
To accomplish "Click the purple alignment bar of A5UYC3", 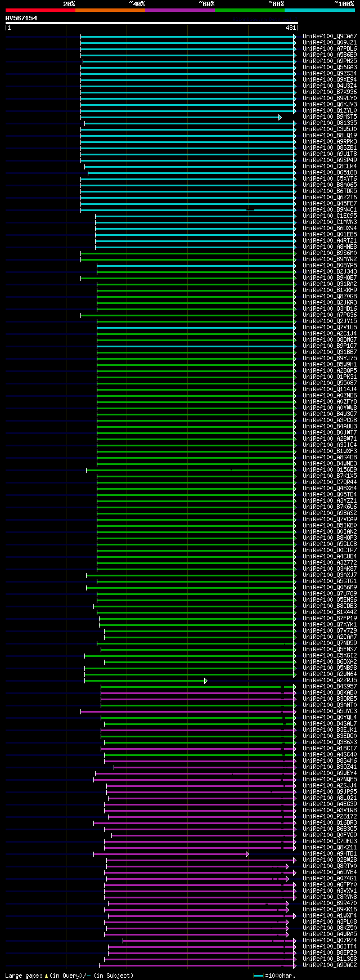I will (x=188, y=711).
